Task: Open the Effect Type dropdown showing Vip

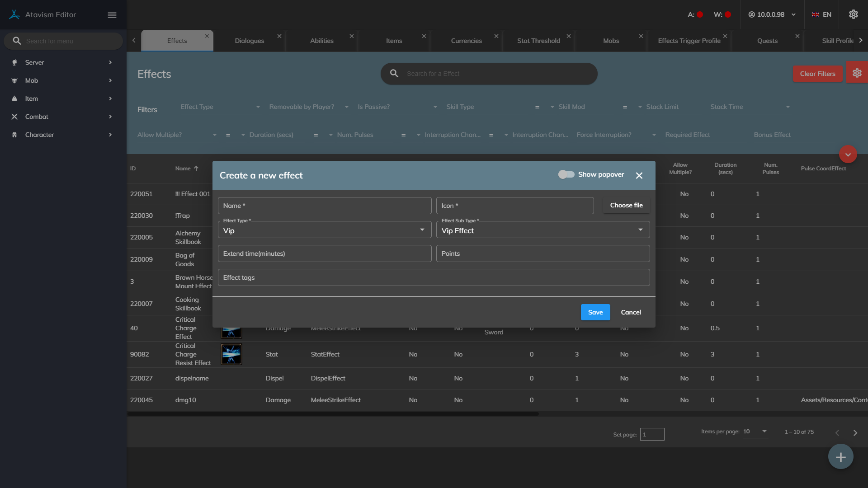Action: [324, 230]
